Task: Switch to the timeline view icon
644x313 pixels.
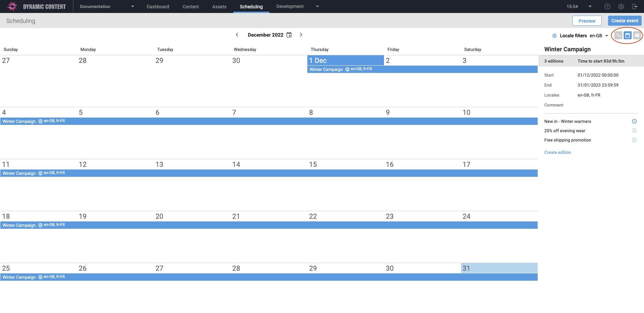Action: point(618,35)
